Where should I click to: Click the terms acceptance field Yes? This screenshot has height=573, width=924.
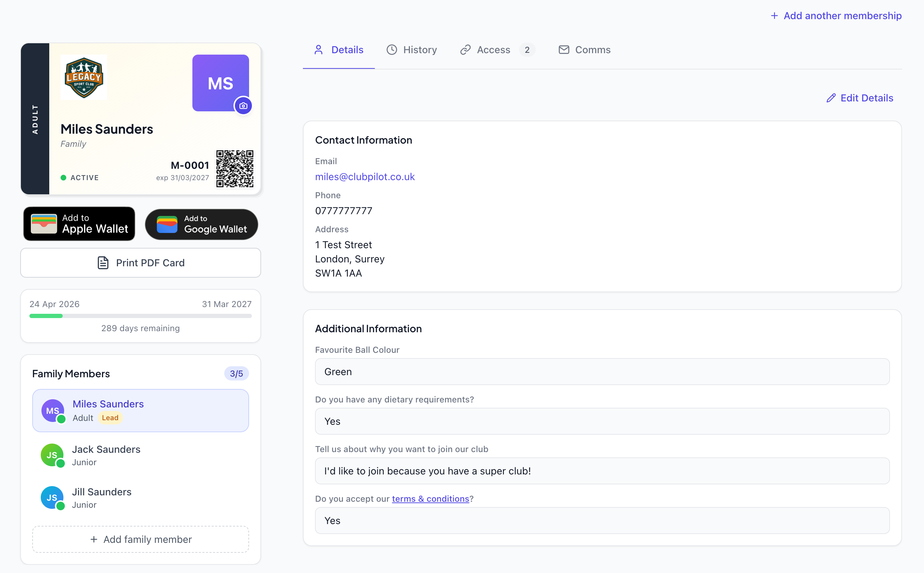602,521
